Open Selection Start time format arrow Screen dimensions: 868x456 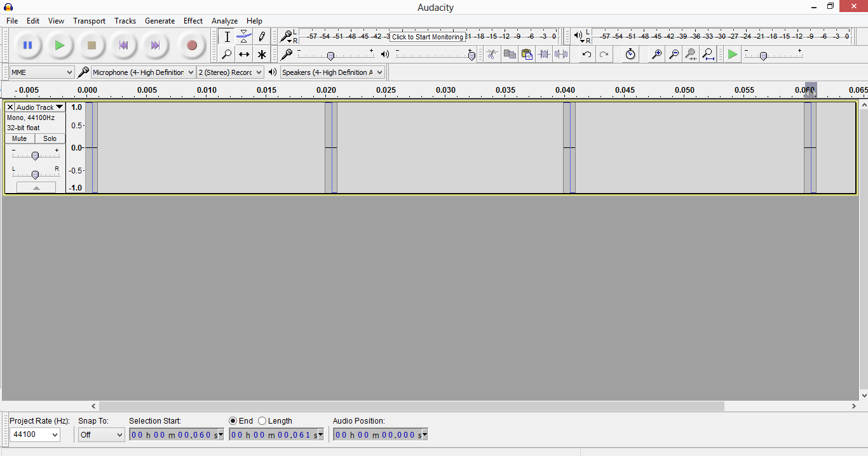coord(220,435)
